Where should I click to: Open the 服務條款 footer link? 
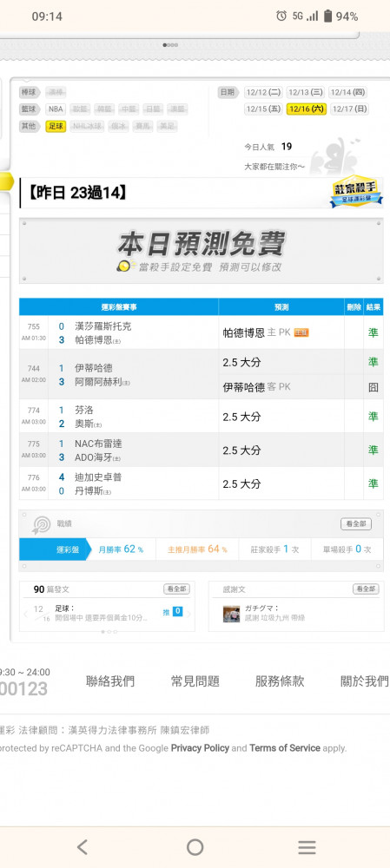point(280,681)
